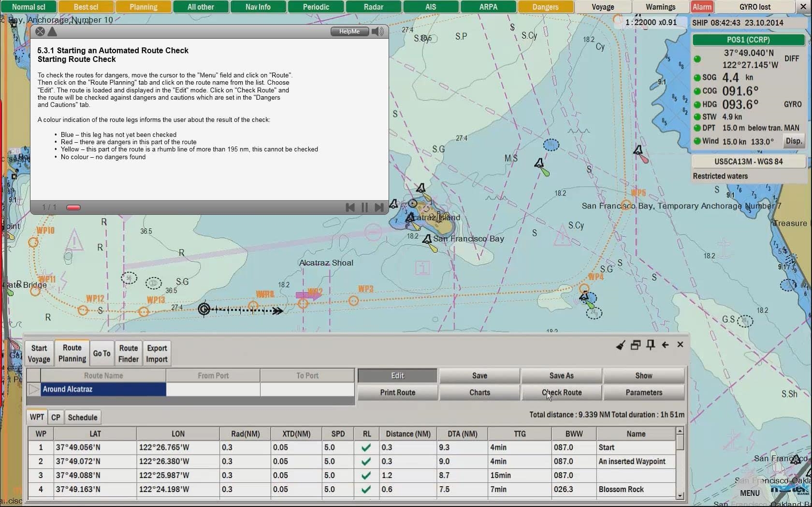Open the chart scale 1:22000 selector
The width and height of the screenshot is (812, 507).
click(651, 22)
